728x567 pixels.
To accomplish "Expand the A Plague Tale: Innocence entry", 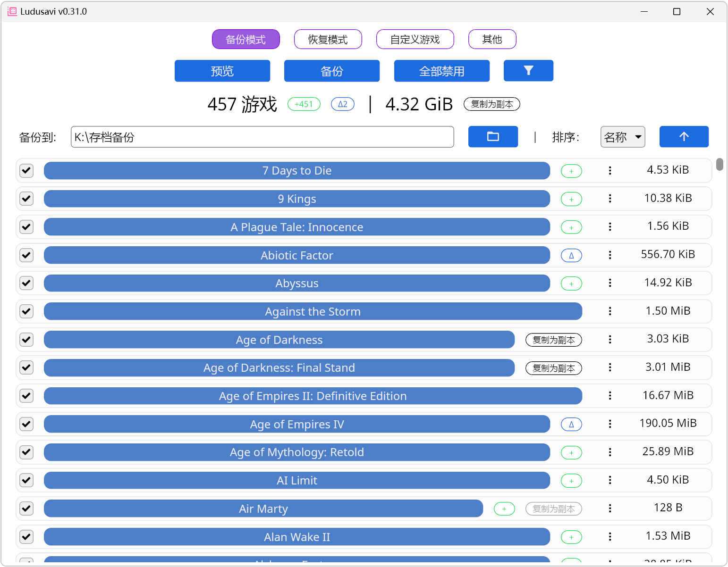I will click(297, 227).
